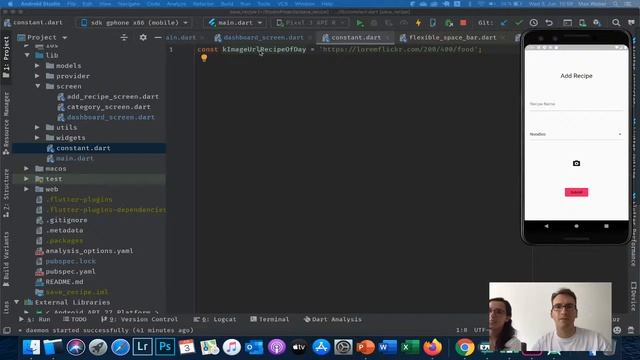Open Finder from the dock
The image size is (640, 360).
31,347
